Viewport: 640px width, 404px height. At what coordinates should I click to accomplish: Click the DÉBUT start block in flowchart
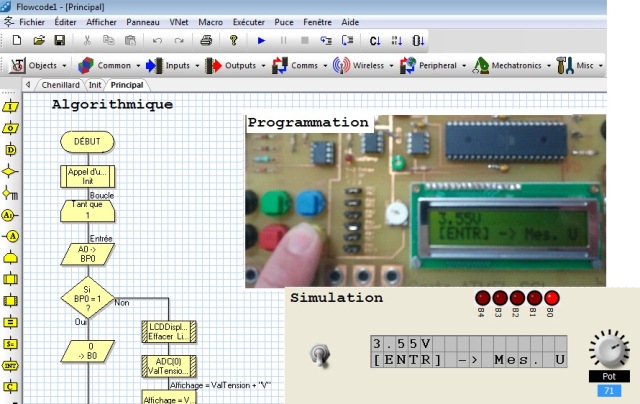(86, 142)
